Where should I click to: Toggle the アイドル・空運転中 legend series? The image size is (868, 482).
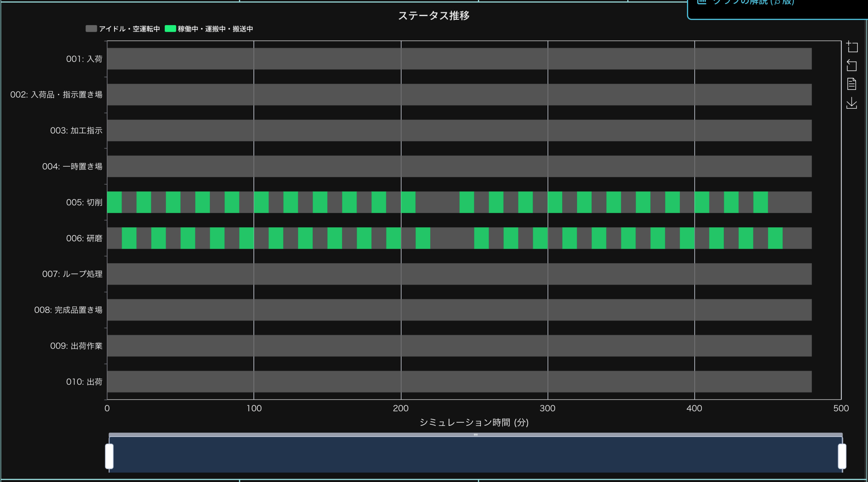point(129,29)
